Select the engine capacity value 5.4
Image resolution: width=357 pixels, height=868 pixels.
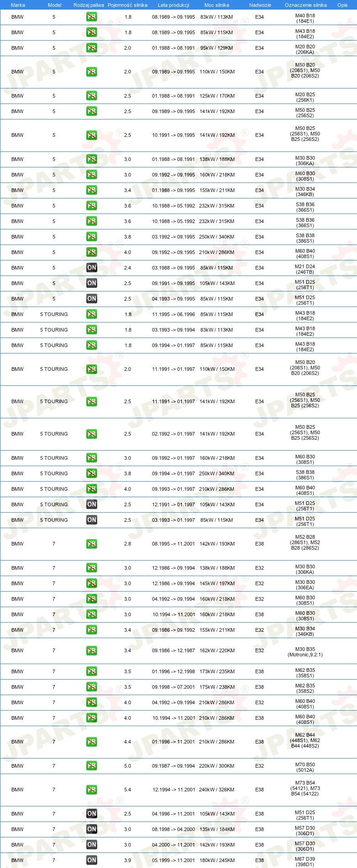[x=128, y=790]
